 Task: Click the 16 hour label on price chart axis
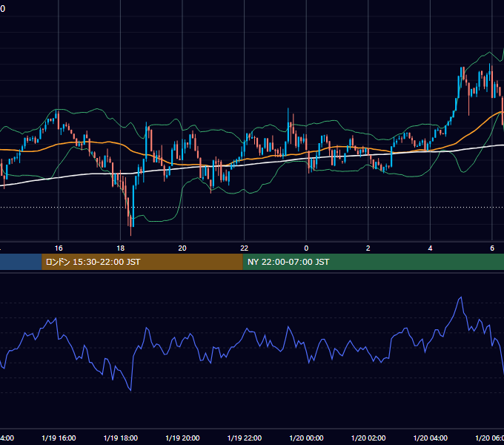(59, 248)
